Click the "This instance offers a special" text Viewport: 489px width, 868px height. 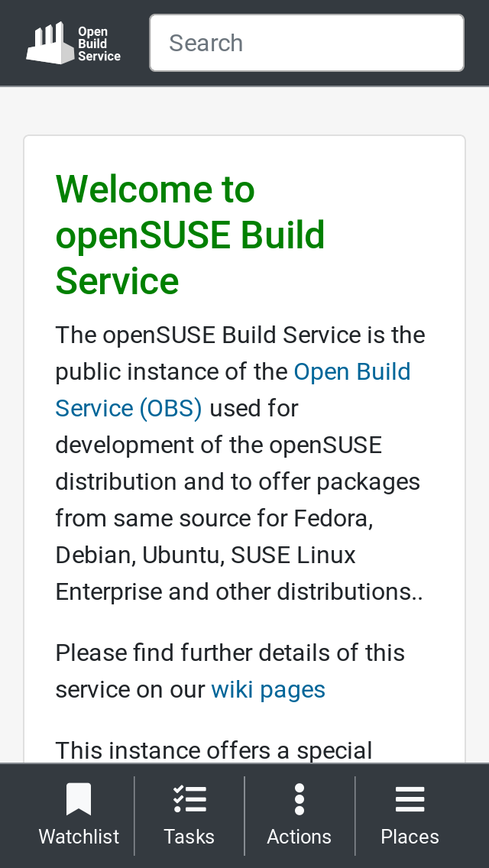[x=214, y=750]
